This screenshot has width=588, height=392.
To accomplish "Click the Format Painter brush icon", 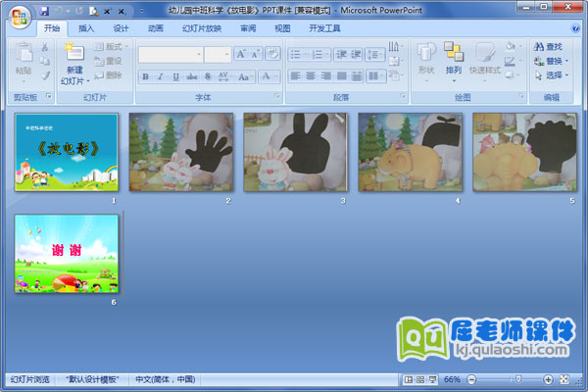I will (45, 75).
